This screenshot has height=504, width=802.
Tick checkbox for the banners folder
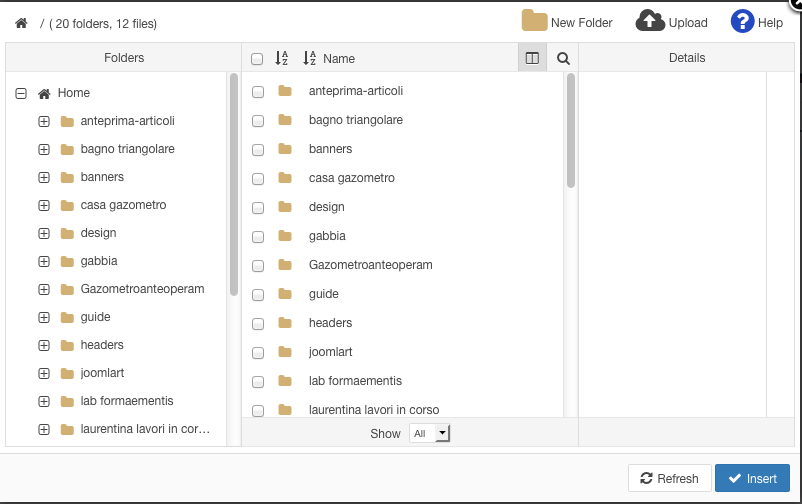tap(258, 150)
